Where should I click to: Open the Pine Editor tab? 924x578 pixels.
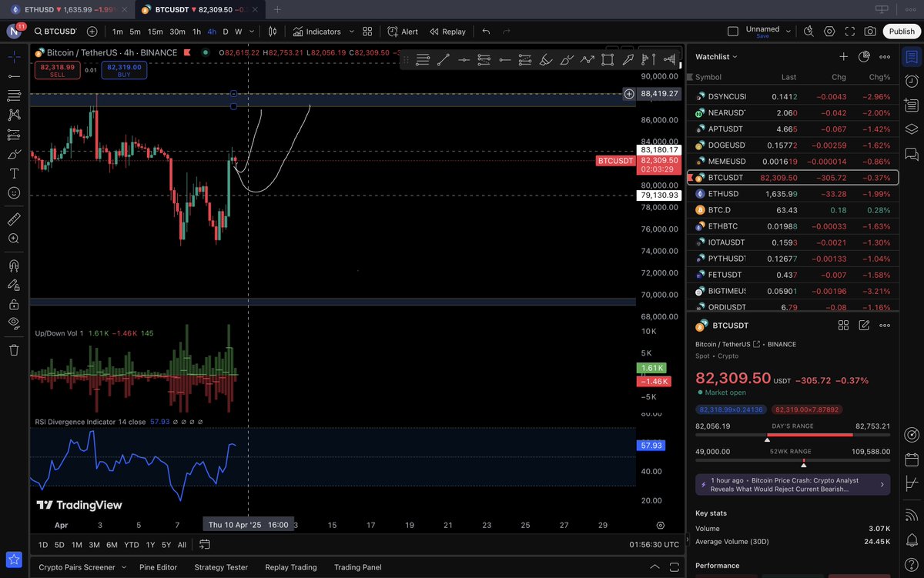[158, 567]
